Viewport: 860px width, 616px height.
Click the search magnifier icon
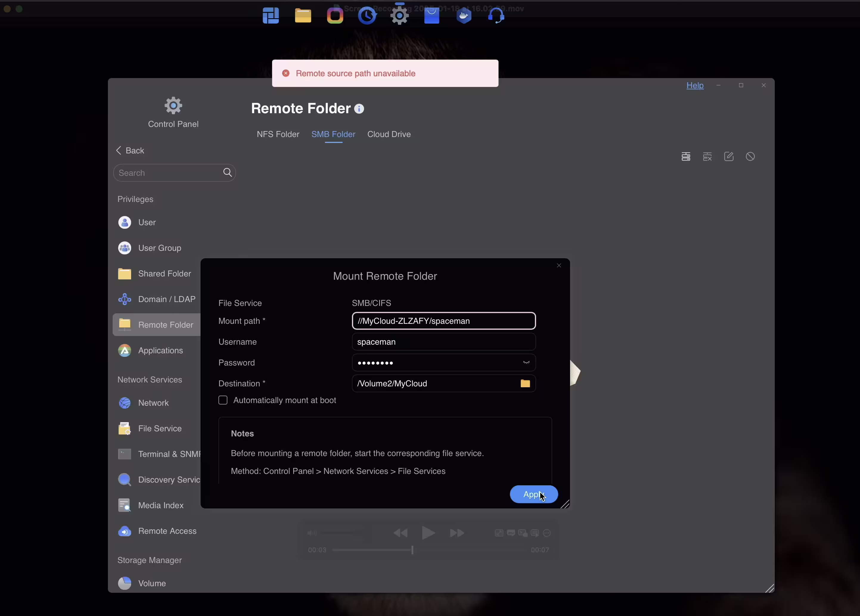(227, 172)
